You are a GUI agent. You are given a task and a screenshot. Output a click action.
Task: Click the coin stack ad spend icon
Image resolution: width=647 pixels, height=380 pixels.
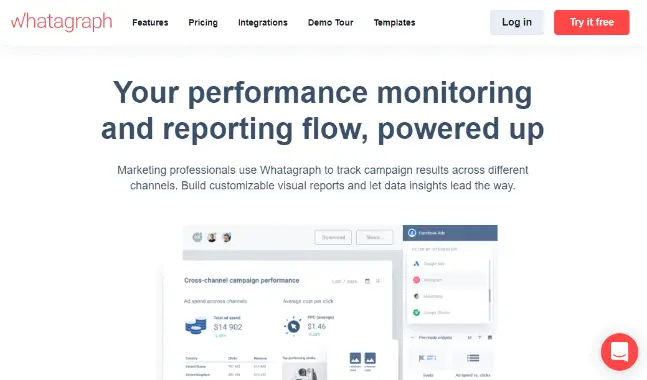[x=196, y=326]
